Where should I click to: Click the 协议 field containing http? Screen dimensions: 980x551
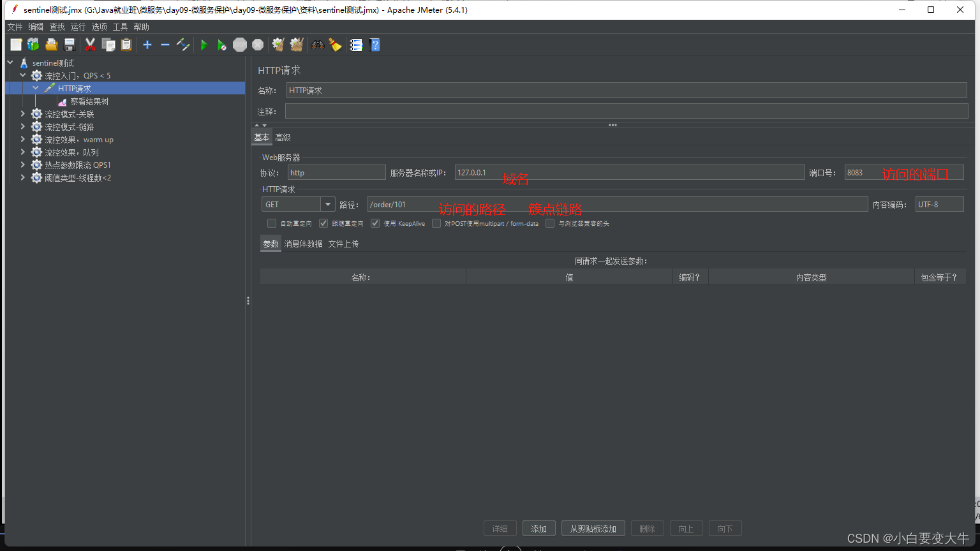click(337, 173)
